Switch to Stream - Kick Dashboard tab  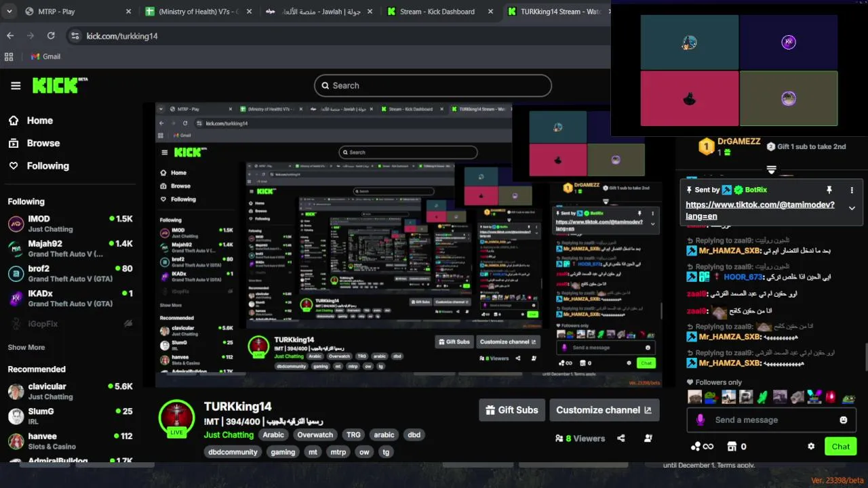439,12
